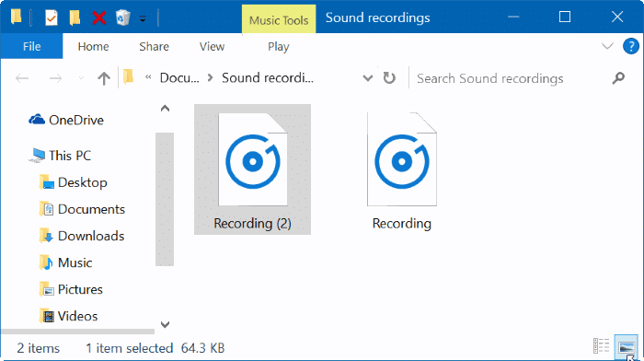Click the address bar folder icon
The height and width of the screenshot is (361, 644).
point(129,76)
